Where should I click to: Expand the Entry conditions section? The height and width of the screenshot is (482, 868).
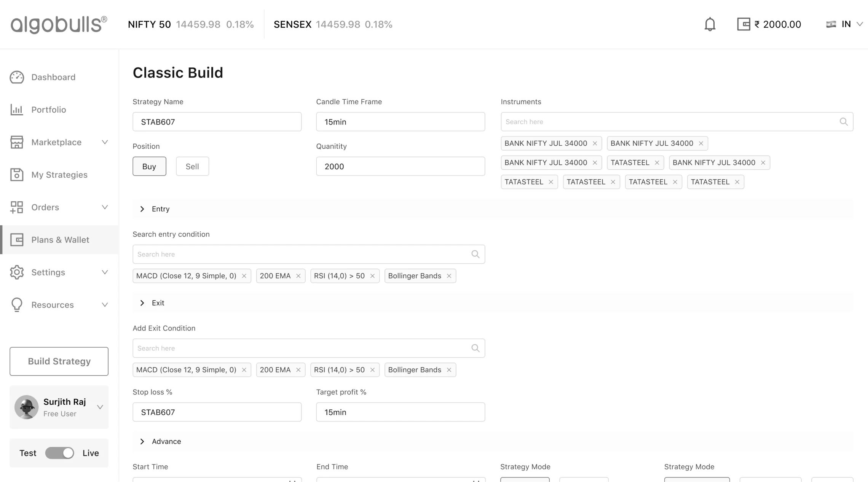[x=142, y=208]
